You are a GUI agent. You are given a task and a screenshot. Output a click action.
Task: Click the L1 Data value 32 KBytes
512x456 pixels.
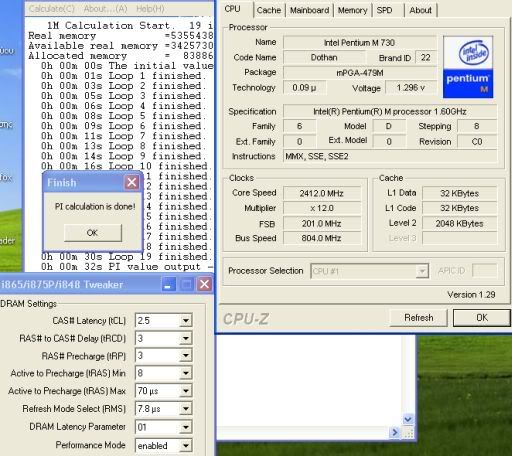point(459,193)
